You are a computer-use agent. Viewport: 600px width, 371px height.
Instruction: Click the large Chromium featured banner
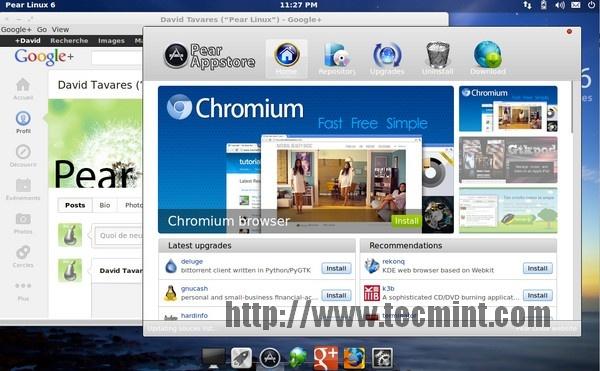coord(306,159)
